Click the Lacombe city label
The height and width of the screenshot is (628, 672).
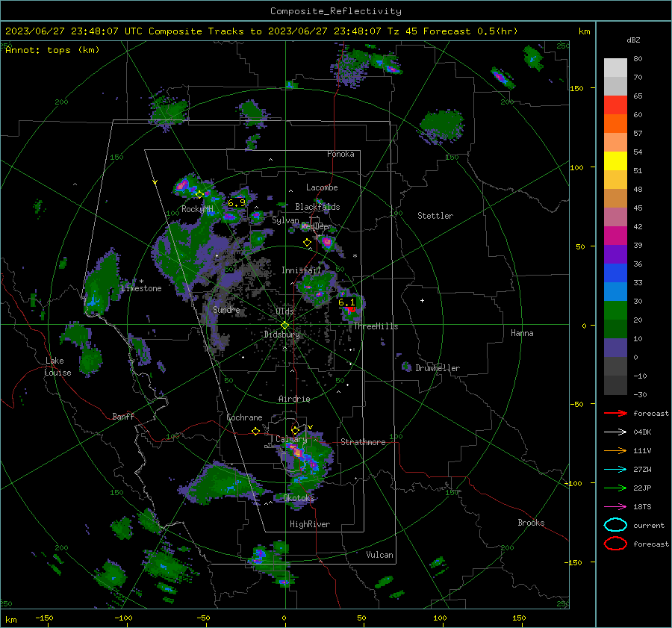(322, 187)
